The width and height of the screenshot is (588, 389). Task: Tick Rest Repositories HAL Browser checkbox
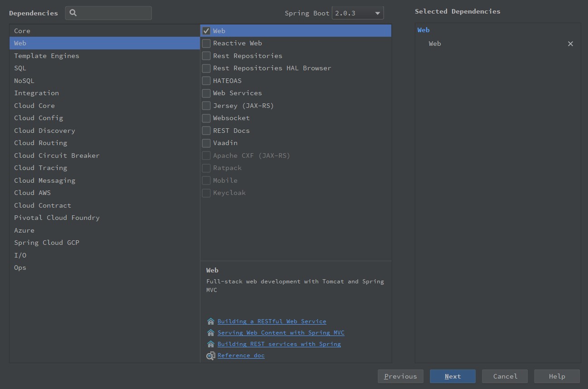click(x=206, y=68)
